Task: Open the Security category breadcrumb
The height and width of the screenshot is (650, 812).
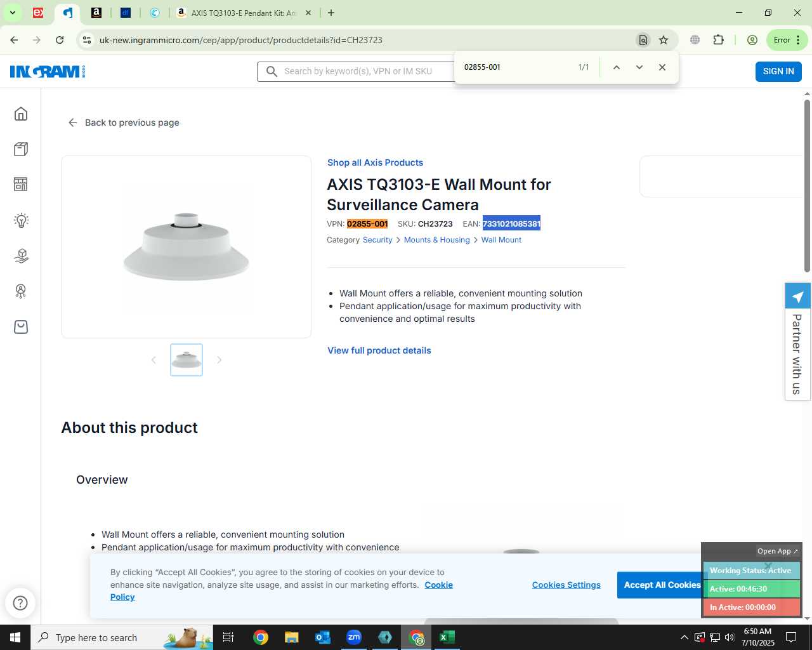Action: coord(377,240)
